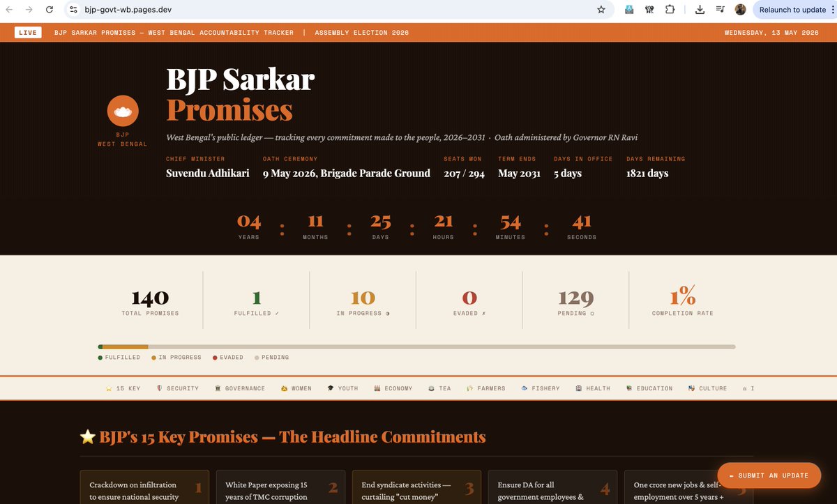The image size is (837, 504).
Task: Open the Economy category tab
Action: pos(393,388)
